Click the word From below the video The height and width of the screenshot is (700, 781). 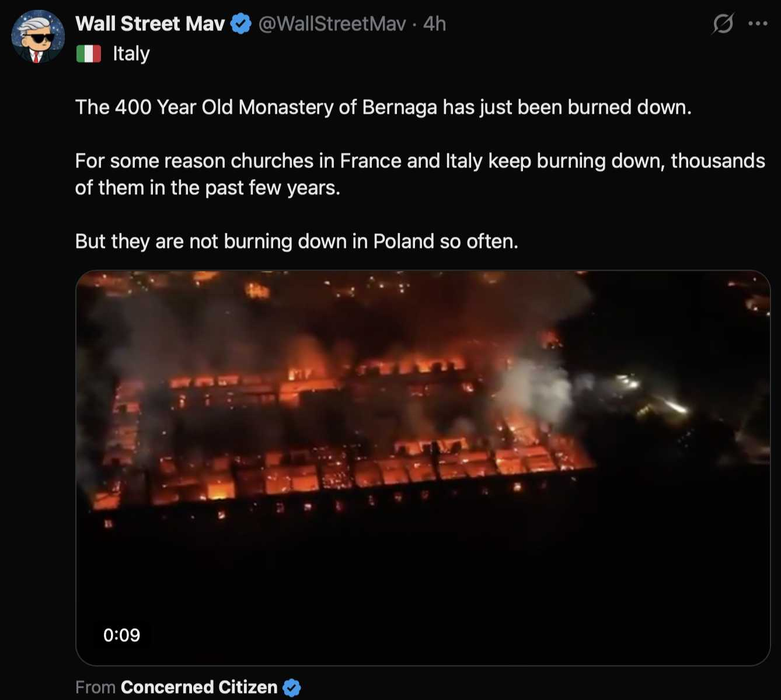95,687
